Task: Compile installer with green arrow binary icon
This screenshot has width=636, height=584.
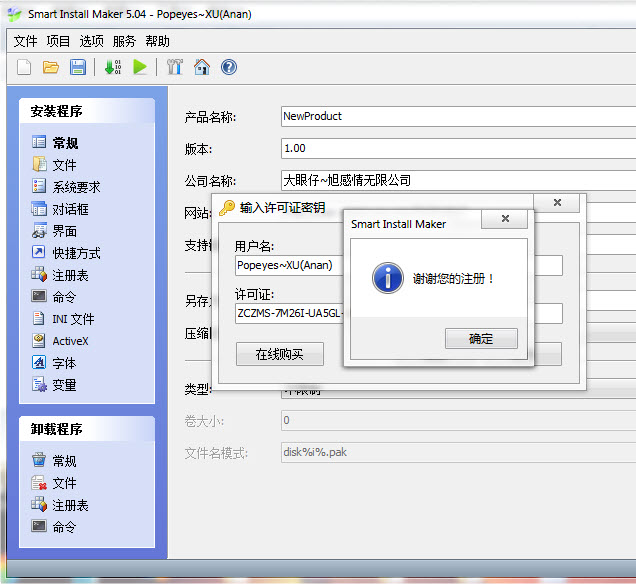Action: [113, 67]
